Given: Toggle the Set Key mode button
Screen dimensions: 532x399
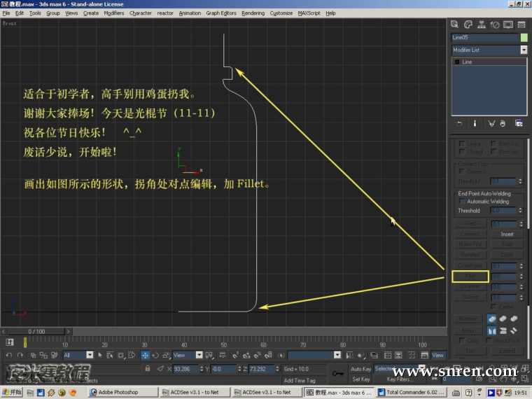Looking at the screenshot, I should pos(360,379).
